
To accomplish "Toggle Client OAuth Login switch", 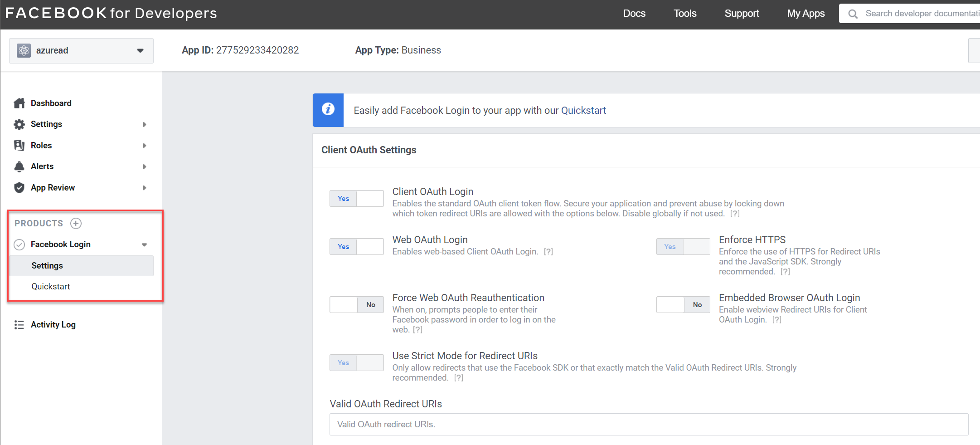I will click(357, 199).
